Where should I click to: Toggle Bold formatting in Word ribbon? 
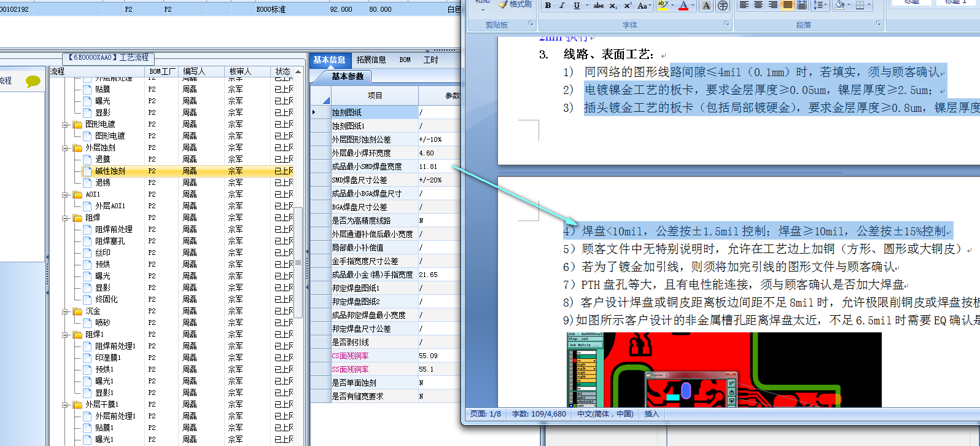(x=548, y=6)
